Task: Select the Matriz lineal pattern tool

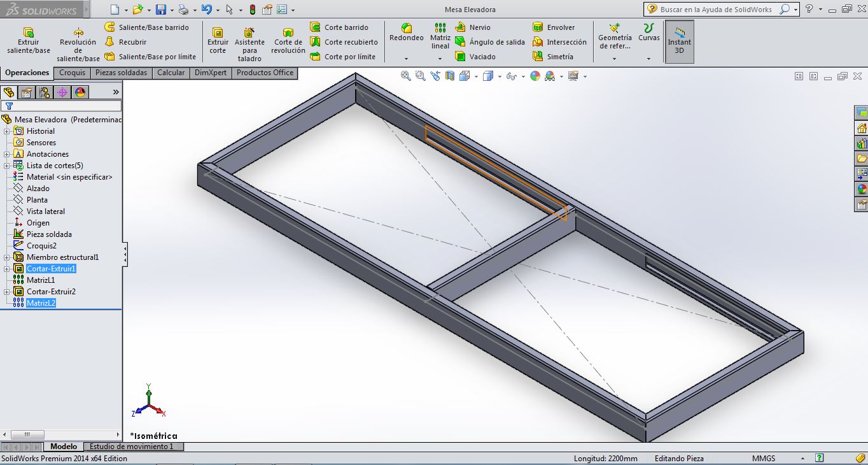Action: pyautogui.click(x=440, y=36)
